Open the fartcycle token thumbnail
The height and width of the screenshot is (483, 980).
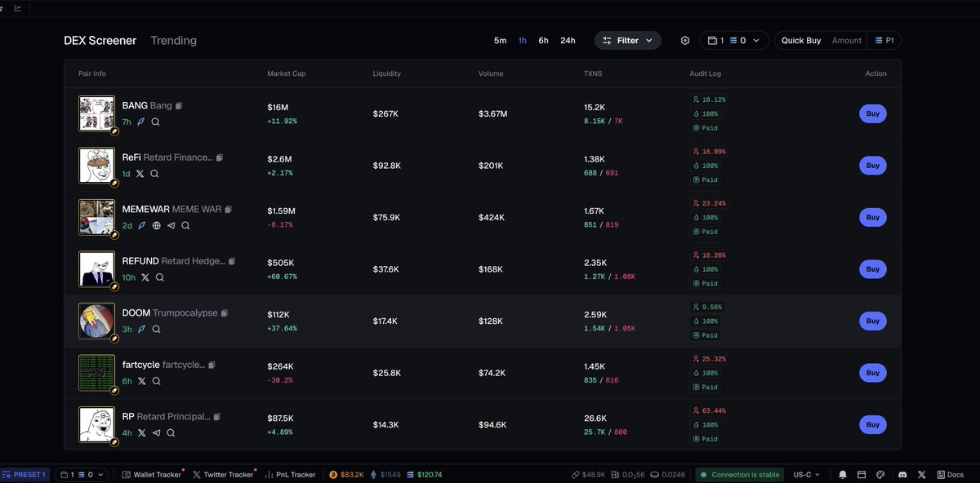pyautogui.click(x=96, y=373)
